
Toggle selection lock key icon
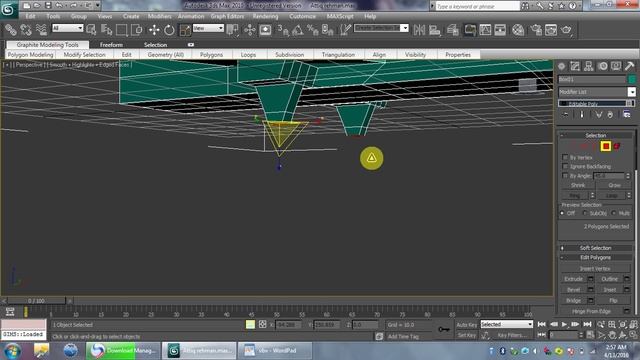[444, 329]
